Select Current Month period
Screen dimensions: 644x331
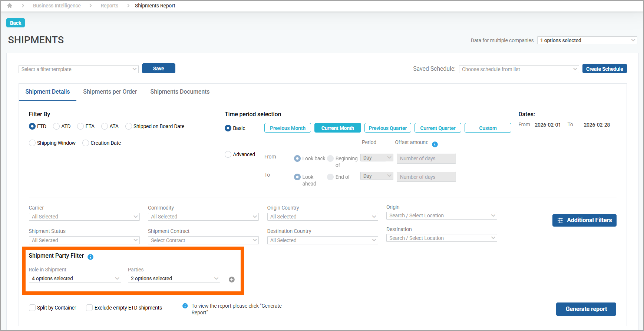coord(338,128)
